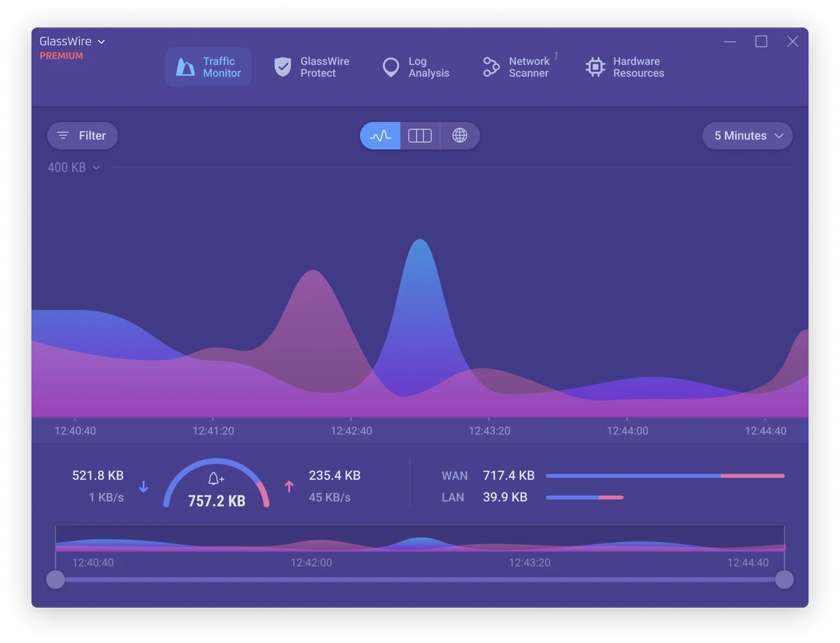The width and height of the screenshot is (840, 643).
Task: Click the Traffic Monitor graph icon
Action: [x=185, y=67]
